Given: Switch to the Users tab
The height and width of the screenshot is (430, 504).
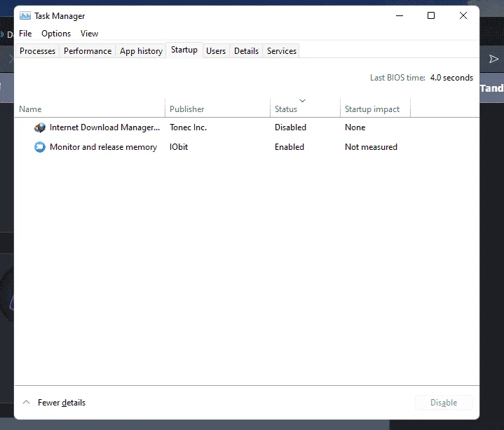Looking at the screenshot, I should pyautogui.click(x=216, y=51).
